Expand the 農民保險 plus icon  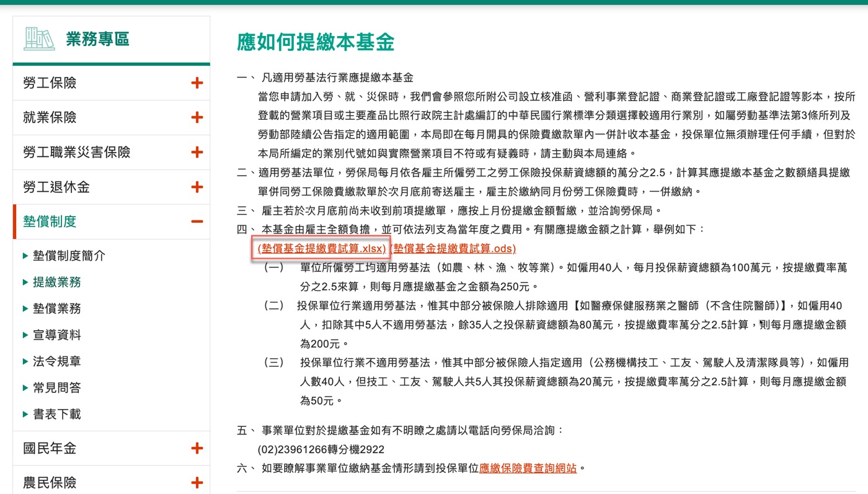(x=197, y=482)
